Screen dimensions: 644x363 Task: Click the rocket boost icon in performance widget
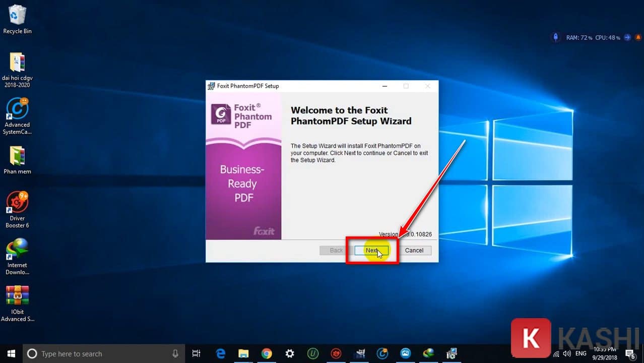(555, 37)
